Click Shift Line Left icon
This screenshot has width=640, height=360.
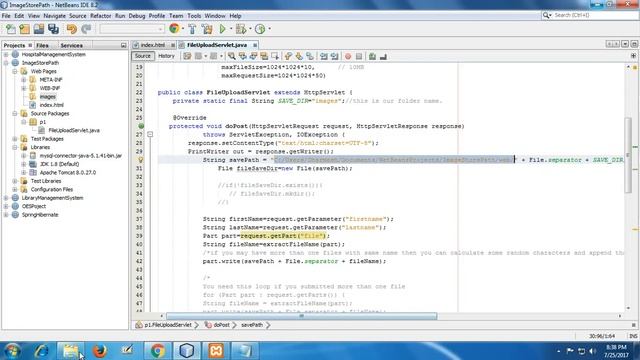tap(324, 56)
